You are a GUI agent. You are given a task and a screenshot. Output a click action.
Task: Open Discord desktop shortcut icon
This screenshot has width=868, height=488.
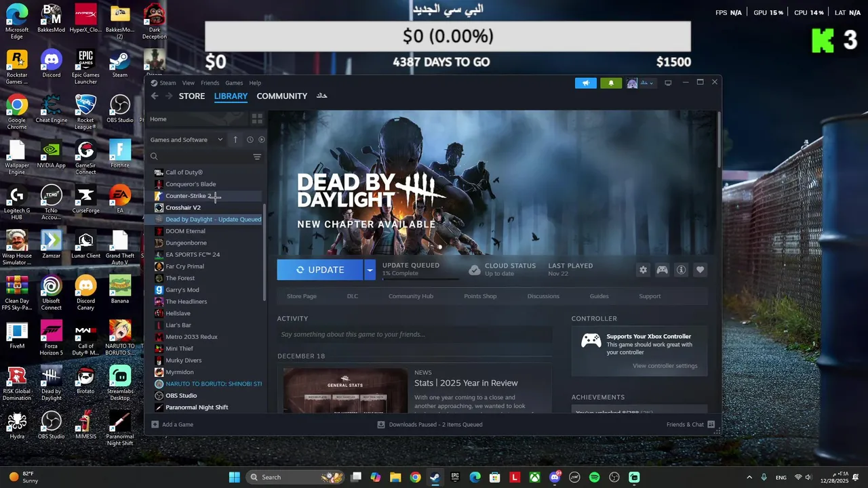click(51, 65)
